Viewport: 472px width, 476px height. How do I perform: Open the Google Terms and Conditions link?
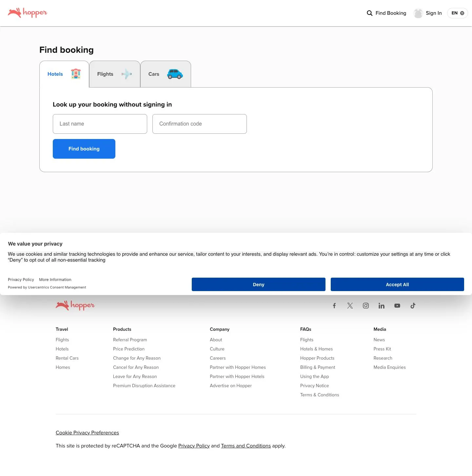coord(246,446)
